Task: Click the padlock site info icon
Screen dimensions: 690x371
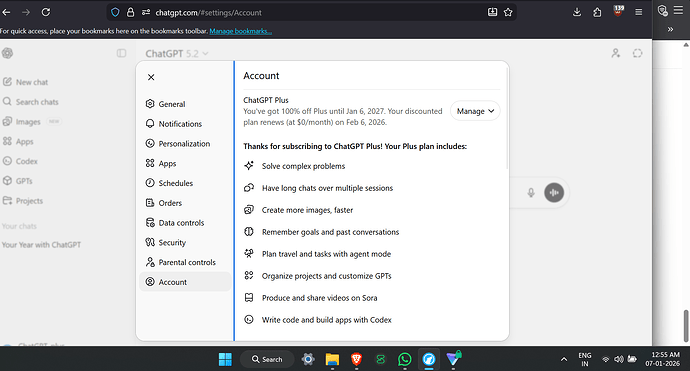Action: (130, 12)
